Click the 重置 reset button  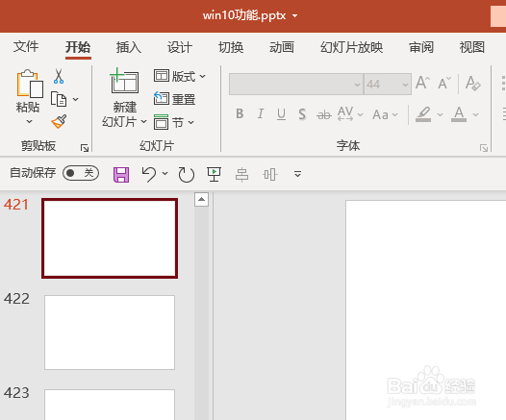(x=174, y=99)
